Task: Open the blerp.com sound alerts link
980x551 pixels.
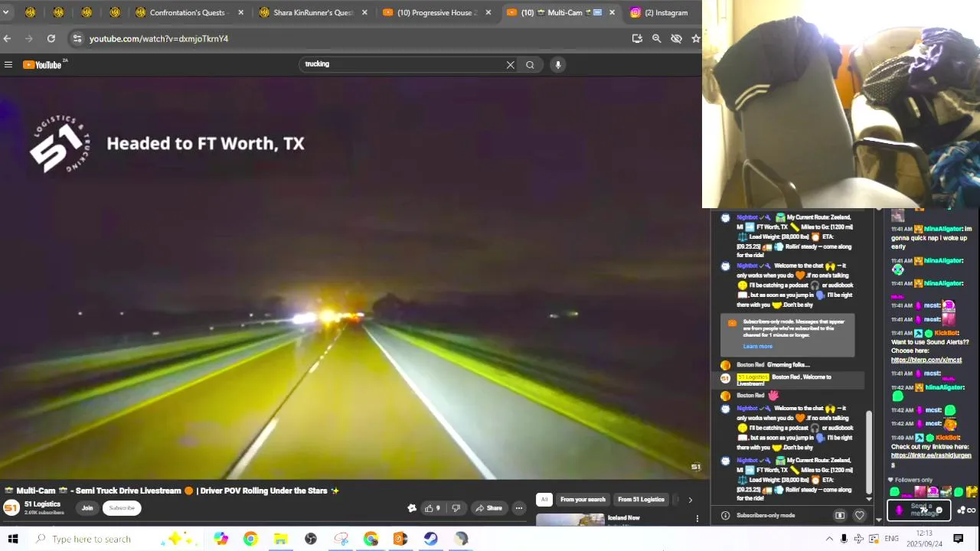Action: click(926, 360)
